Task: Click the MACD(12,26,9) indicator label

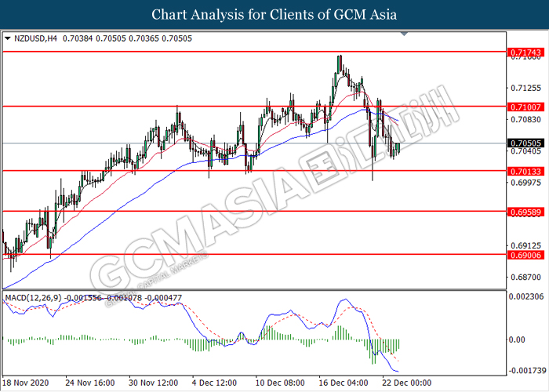Action: pyautogui.click(x=33, y=298)
